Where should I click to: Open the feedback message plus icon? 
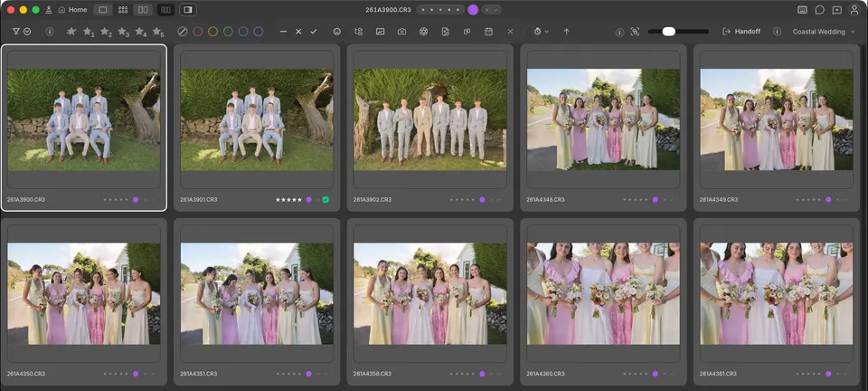point(837,9)
